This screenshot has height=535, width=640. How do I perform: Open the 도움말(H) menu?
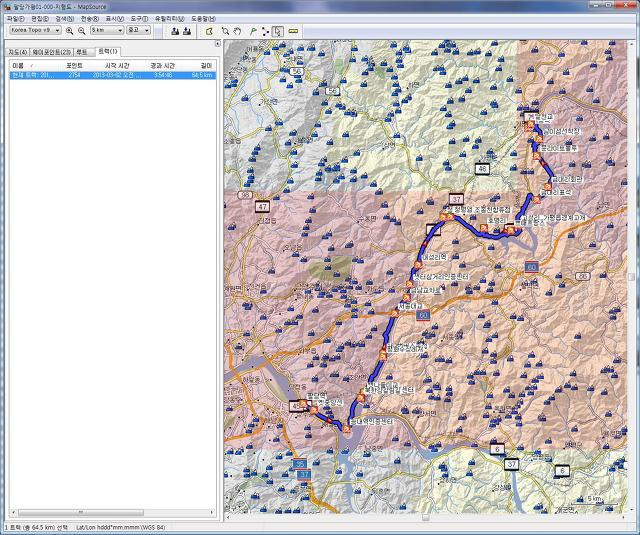tap(203, 19)
